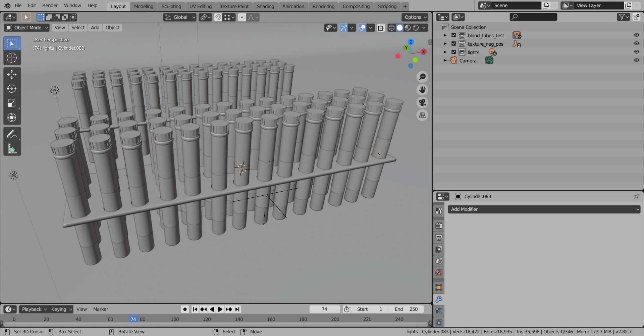This screenshot has height=336, width=644.
Task: Click the outliner search field
Action: pyautogui.click(x=533, y=17)
